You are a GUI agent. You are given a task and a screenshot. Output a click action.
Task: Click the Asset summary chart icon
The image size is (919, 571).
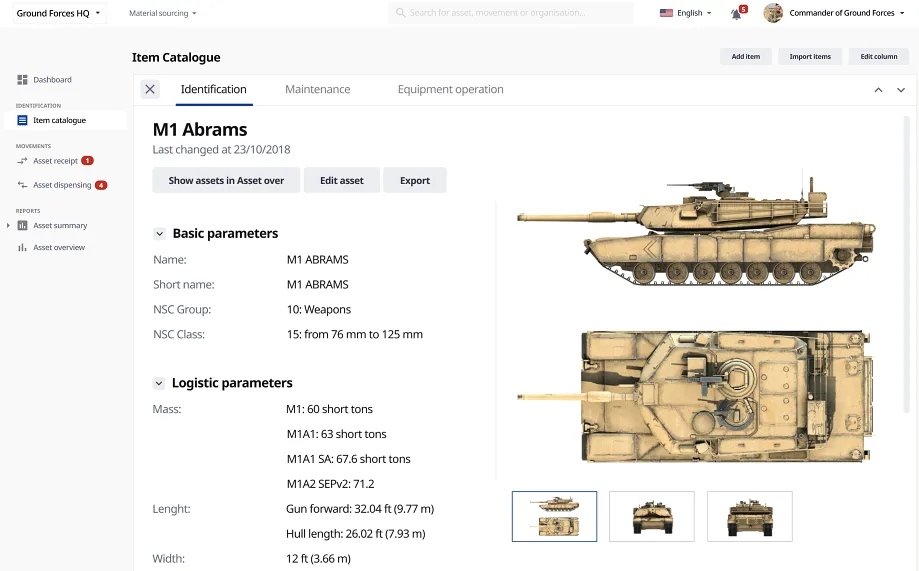click(22, 225)
